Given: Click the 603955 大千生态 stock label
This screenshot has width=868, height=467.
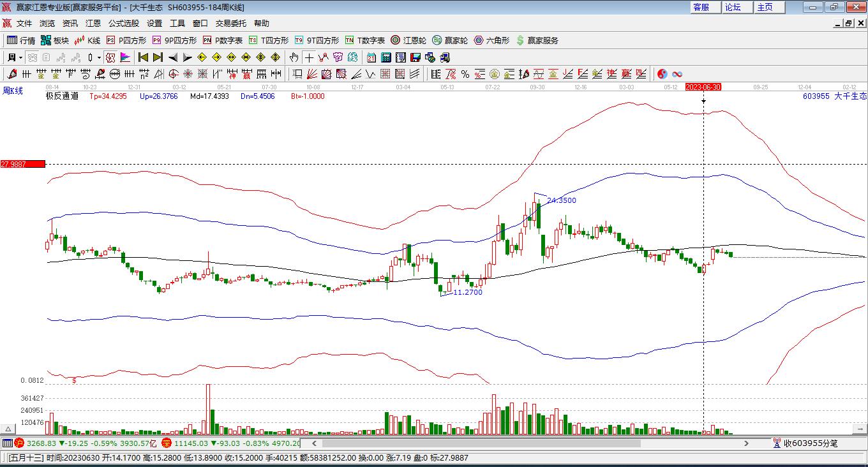Looking at the screenshot, I should (835, 96).
